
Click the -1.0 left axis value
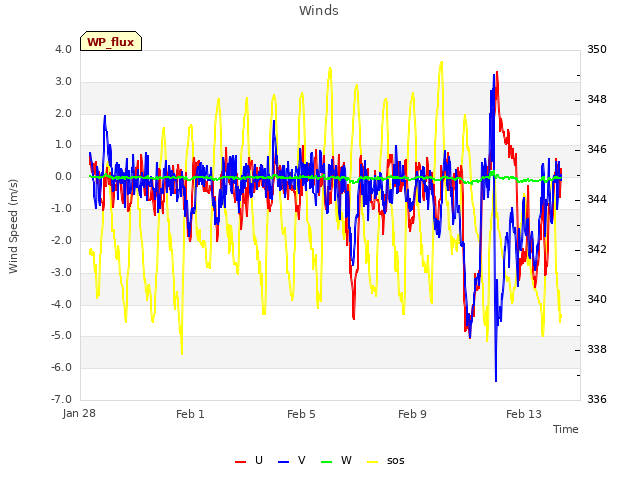click(x=62, y=208)
